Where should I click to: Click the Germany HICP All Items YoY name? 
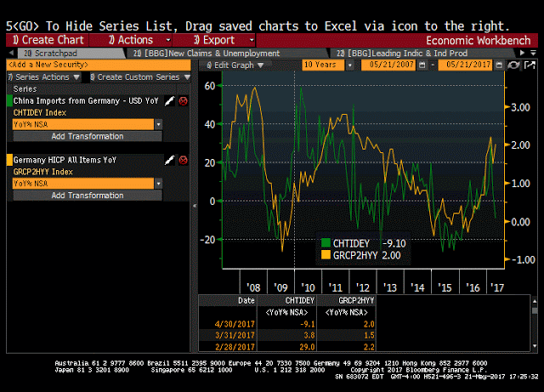tap(65, 160)
